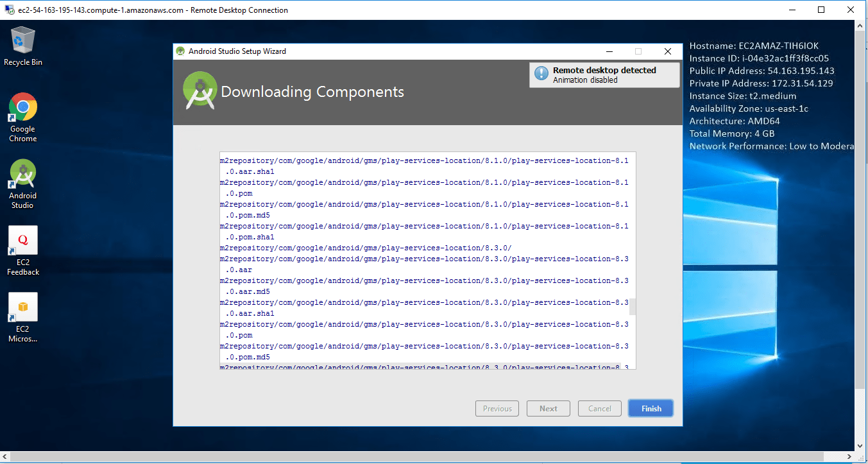868x464 pixels.
Task: Click the left arrow of the bottom scrollbar
Action: (4, 456)
